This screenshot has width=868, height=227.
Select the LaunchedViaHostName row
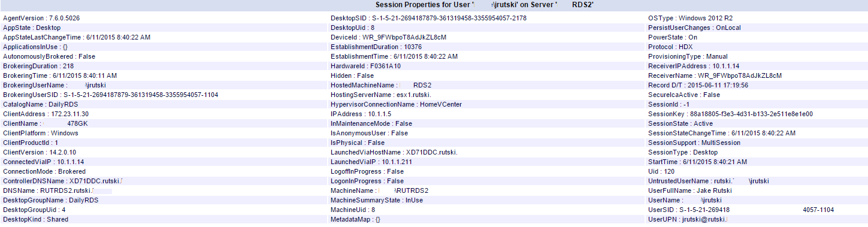click(394, 152)
